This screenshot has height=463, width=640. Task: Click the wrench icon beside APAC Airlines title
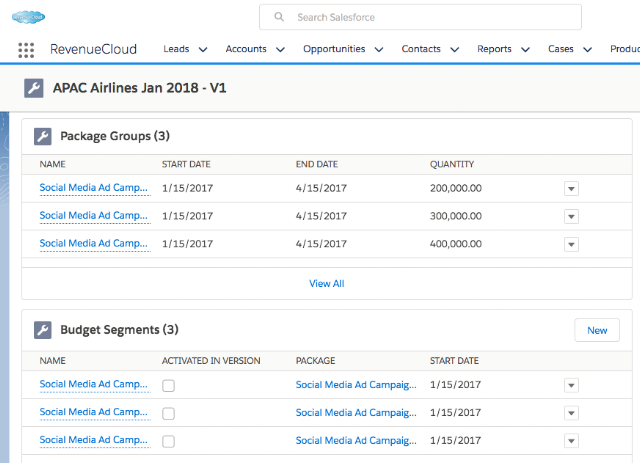[x=34, y=88]
